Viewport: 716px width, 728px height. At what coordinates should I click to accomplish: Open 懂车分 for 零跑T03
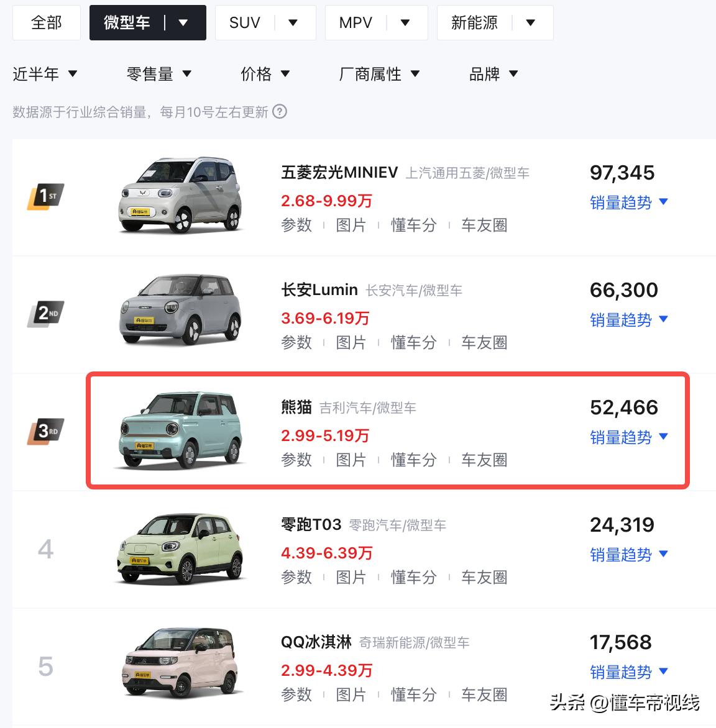pos(413,577)
